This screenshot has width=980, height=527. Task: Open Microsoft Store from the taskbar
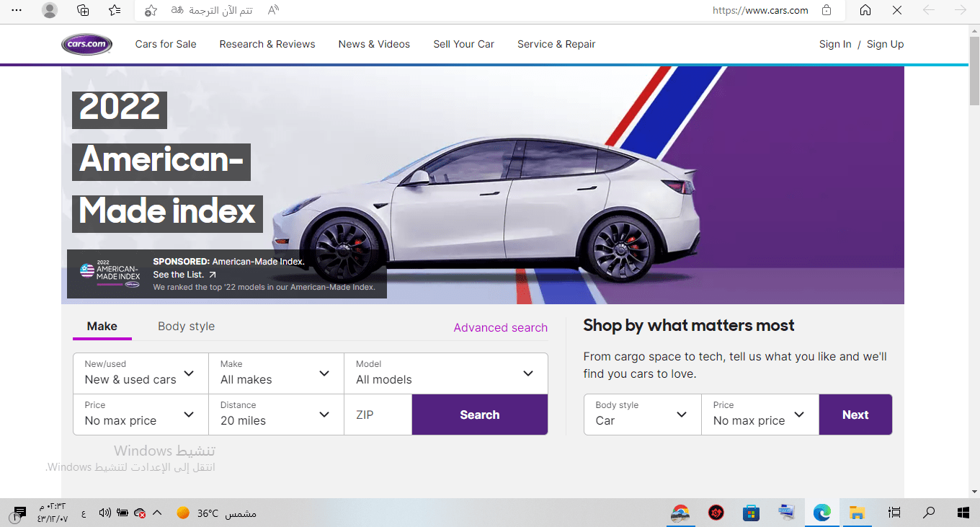click(752, 513)
